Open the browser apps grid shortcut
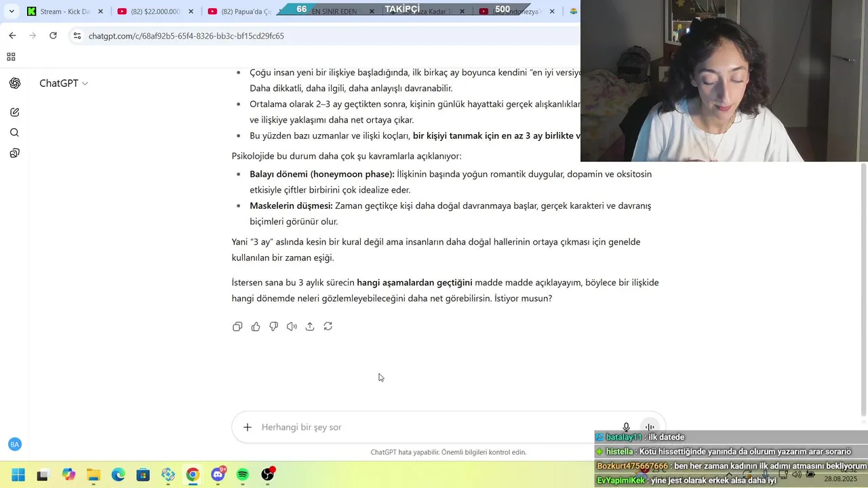 pos(11,57)
